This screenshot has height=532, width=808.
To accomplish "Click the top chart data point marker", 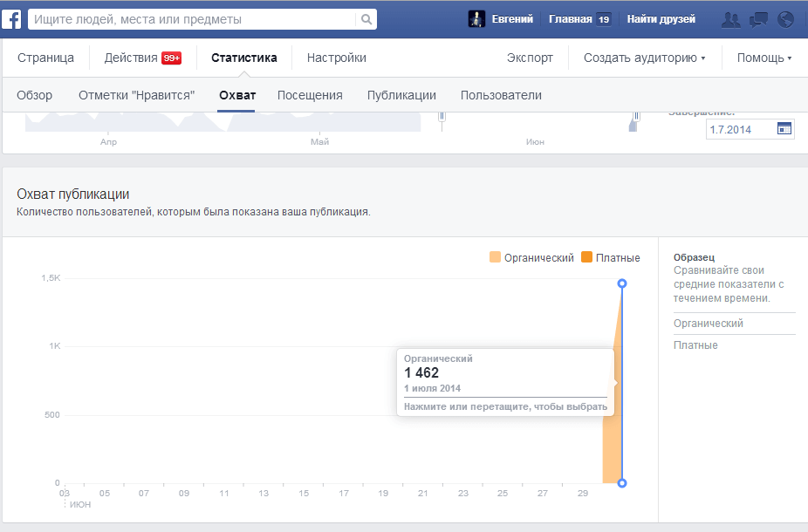I will point(622,283).
